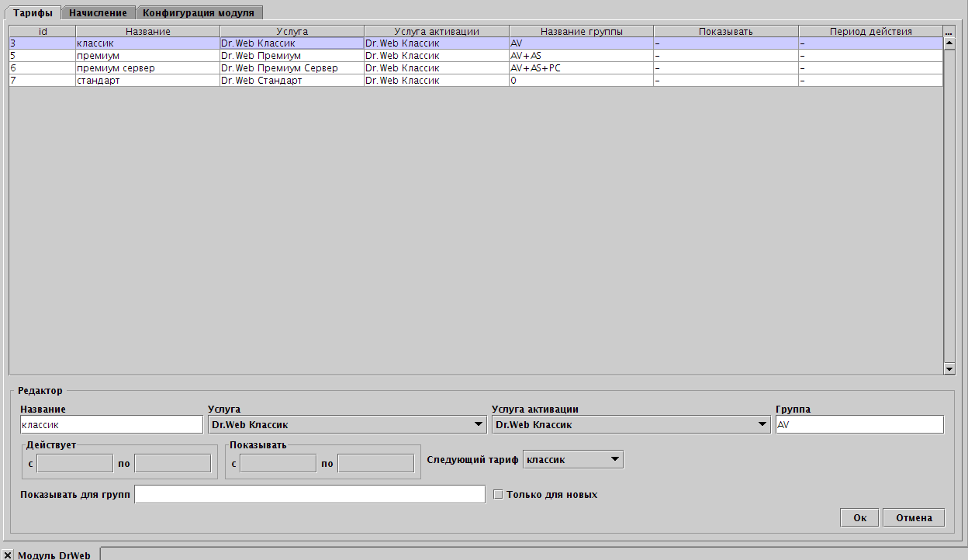The height and width of the screenshot is (560, 968).
Task: Click the Название text field in editor
Action: point(111,424)
